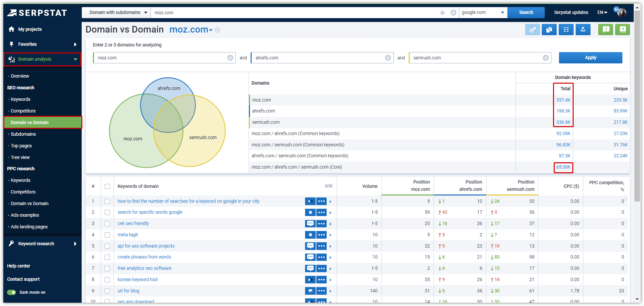Open Subdomains in sidebar
Image resolution: width=644 pixels, height=306 pixels.
23,134
